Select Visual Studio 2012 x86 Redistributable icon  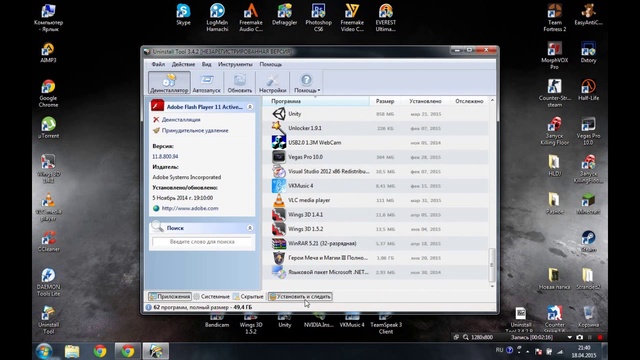pos(279,171)
